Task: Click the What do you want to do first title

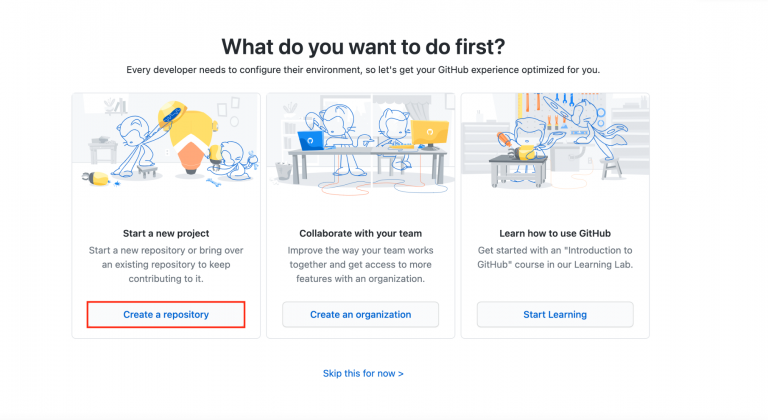Action: [363, 46]
